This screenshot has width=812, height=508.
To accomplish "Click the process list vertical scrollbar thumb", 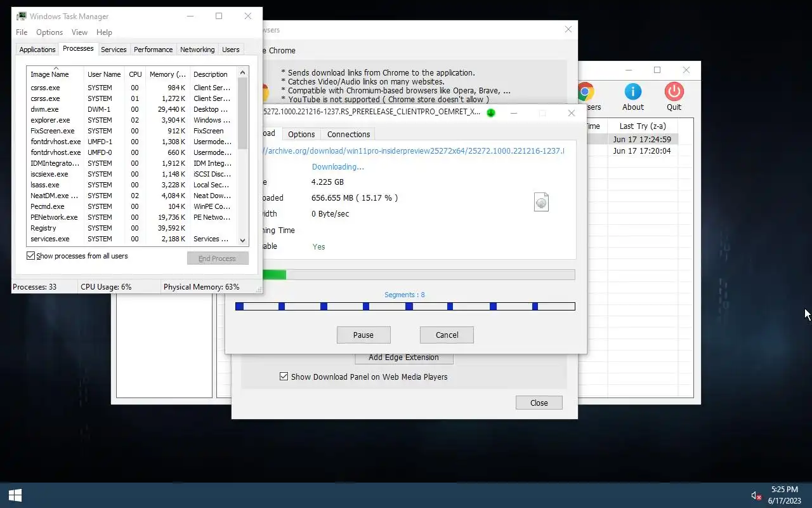I will [242, 113].
